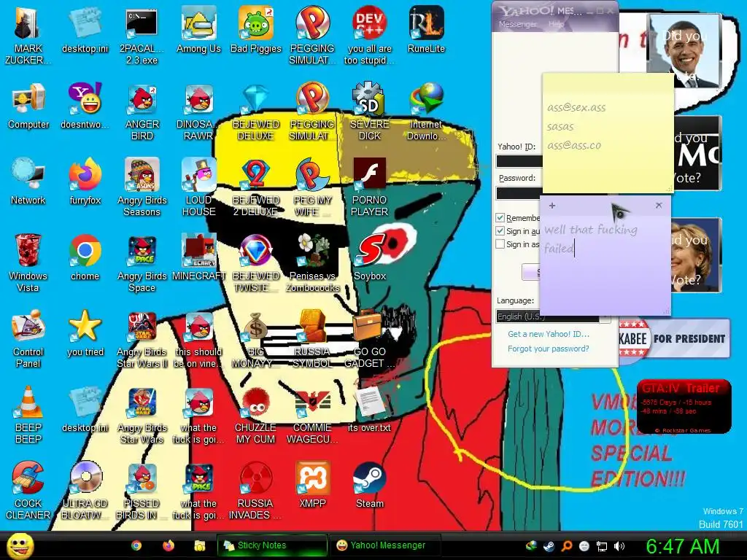Click the Steam icon in system tray
The height and width of the screenshot is (560, 747).
click(549, 546)
